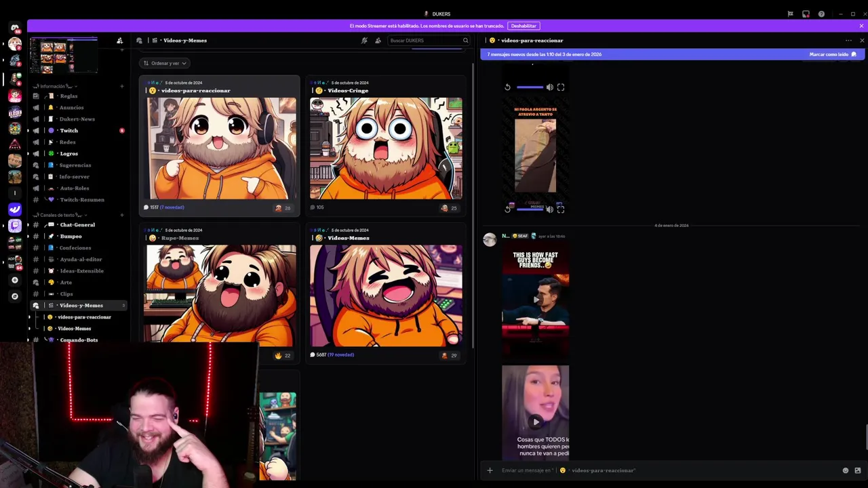This screenshot has height=488, width=868.
Task: Toggle notification settings bell icon
Action: [364, 41]
